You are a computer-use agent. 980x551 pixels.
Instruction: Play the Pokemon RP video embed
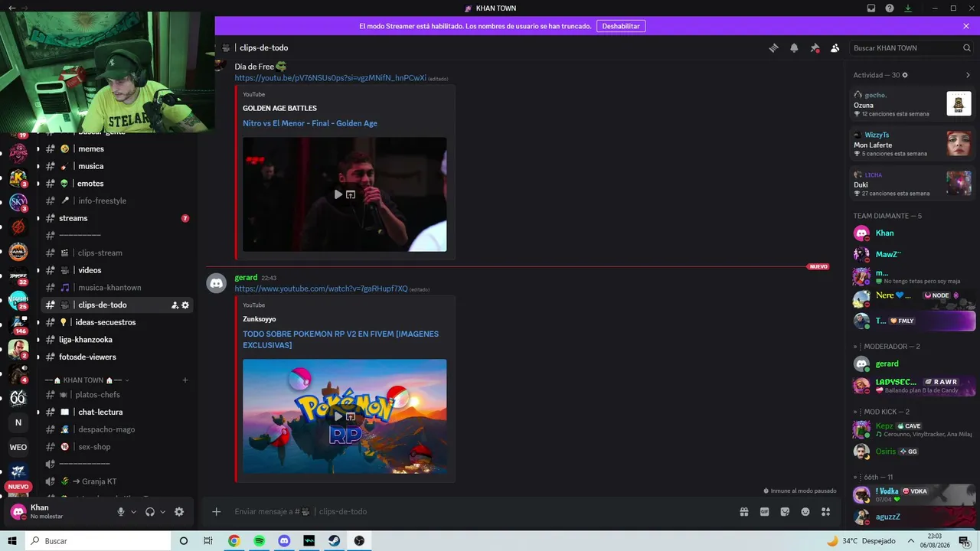[x=338, y=416]
